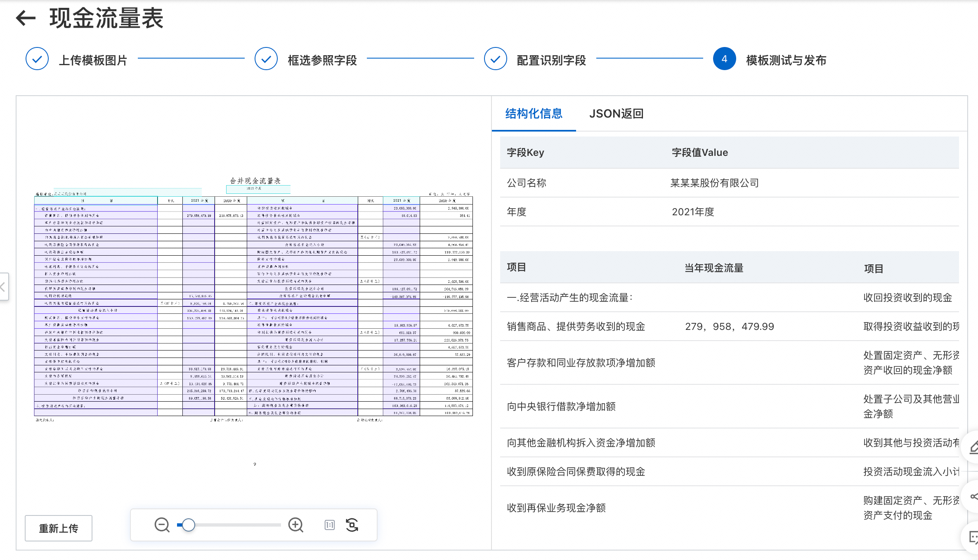978x560 pixels.
Task: Collapse the left side panel arrow
Action: (x=3, y=287)
